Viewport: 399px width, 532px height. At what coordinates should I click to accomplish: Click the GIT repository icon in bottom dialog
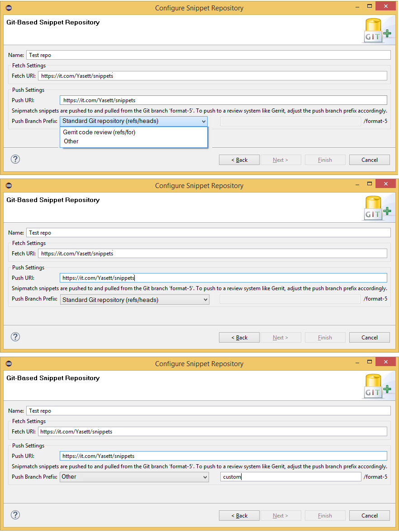(x=377, y=386)
